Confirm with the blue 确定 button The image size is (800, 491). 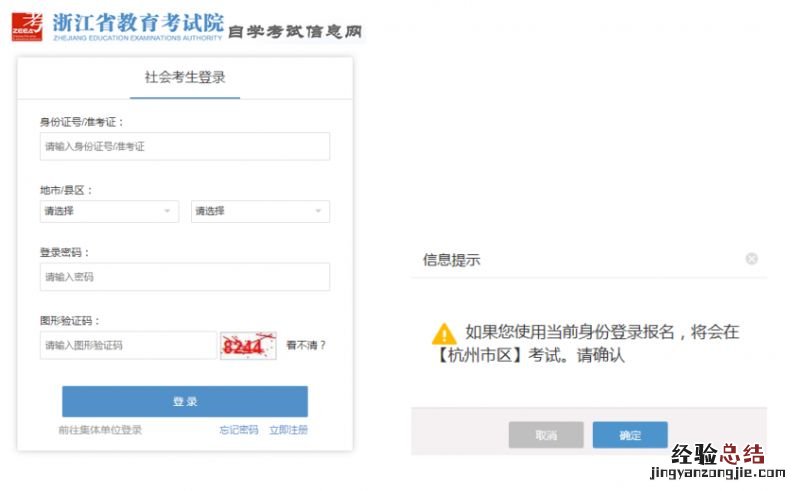630,435
